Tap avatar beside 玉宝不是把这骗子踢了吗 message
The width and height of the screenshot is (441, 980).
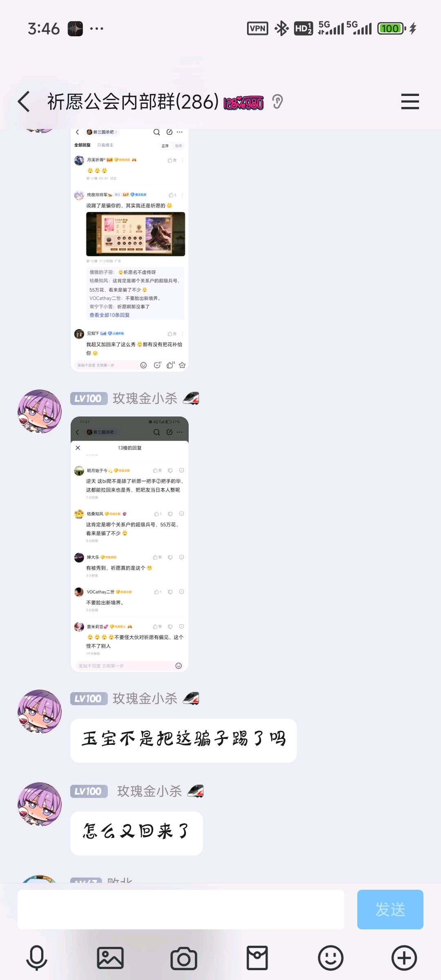(40, 711)
